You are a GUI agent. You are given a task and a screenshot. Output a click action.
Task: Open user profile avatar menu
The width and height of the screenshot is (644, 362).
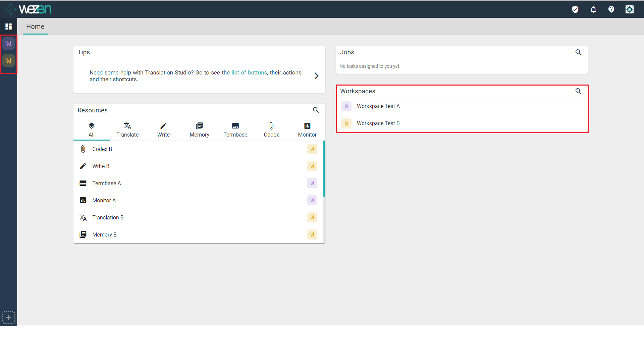(630, 9)
